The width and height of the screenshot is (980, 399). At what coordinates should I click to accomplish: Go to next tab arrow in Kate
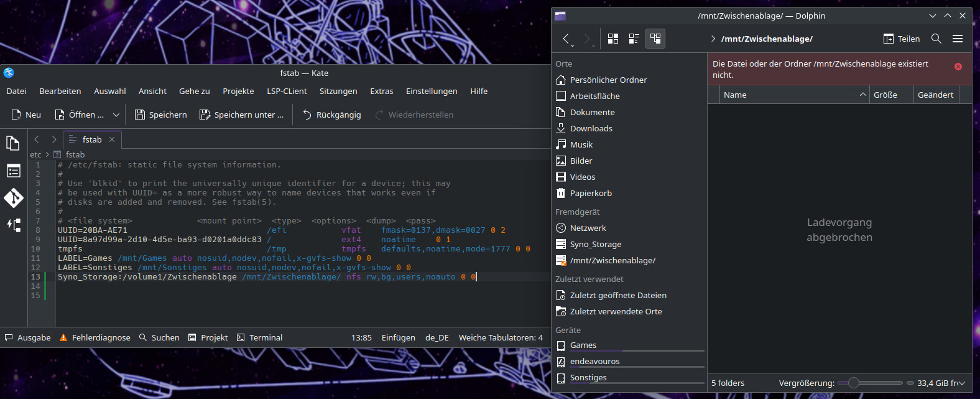[x=54, y=139]
